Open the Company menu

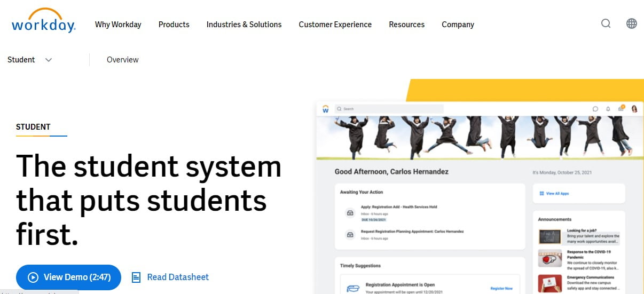pyautogui.click(x=458, y=25)
